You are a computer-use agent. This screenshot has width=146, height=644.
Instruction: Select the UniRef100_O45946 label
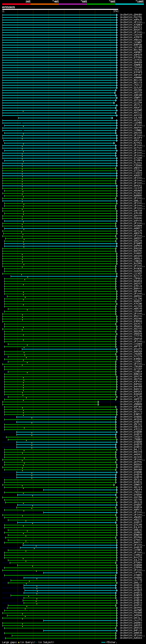coord(131,615)
